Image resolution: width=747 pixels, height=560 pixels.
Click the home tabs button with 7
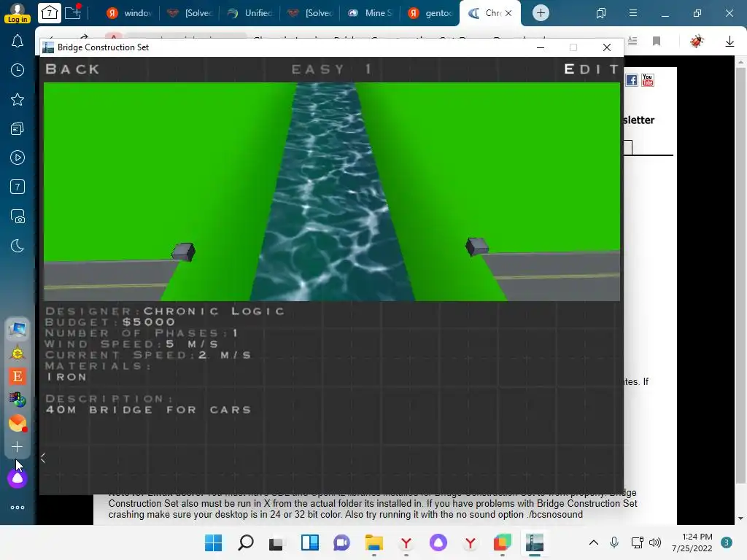point(50,13)
